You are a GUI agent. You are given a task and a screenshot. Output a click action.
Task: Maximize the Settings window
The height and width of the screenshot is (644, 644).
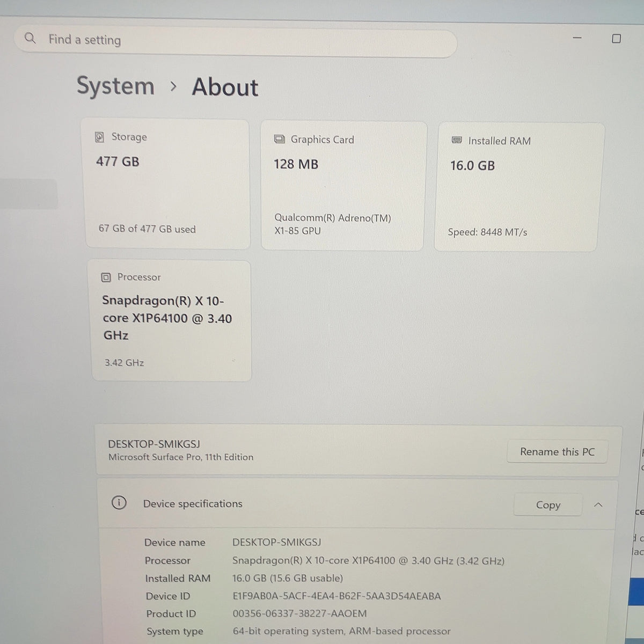tap(616, 39)
